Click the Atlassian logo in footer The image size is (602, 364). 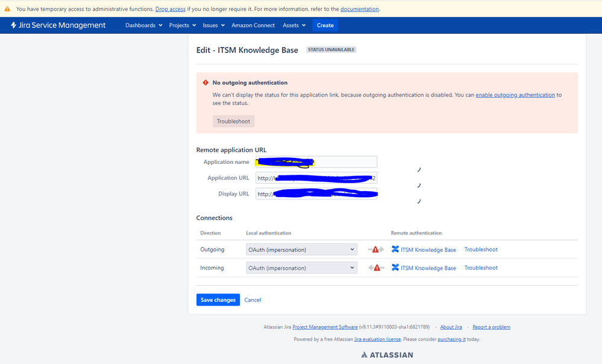tap(387, 355)
